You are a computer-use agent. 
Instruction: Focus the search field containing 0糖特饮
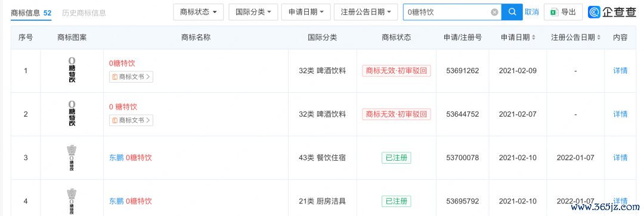pos(448,12)
